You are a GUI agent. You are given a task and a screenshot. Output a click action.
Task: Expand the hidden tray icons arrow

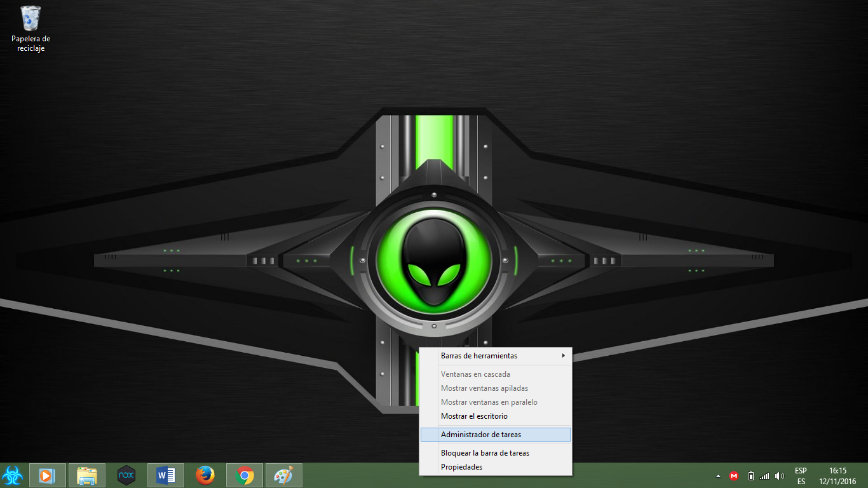[718, 475]
